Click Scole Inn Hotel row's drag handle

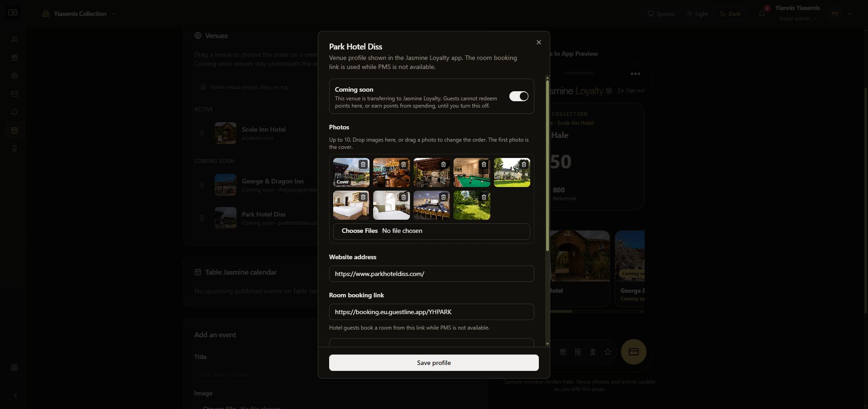coord(202,133)
